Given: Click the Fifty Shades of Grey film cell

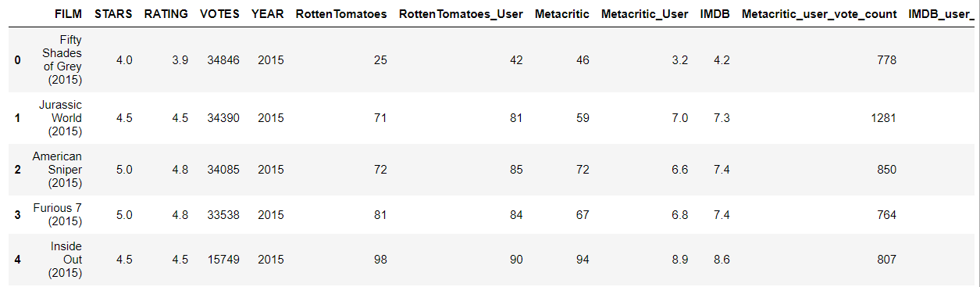Looking at the screenshot, I should [x=62, y=59].
